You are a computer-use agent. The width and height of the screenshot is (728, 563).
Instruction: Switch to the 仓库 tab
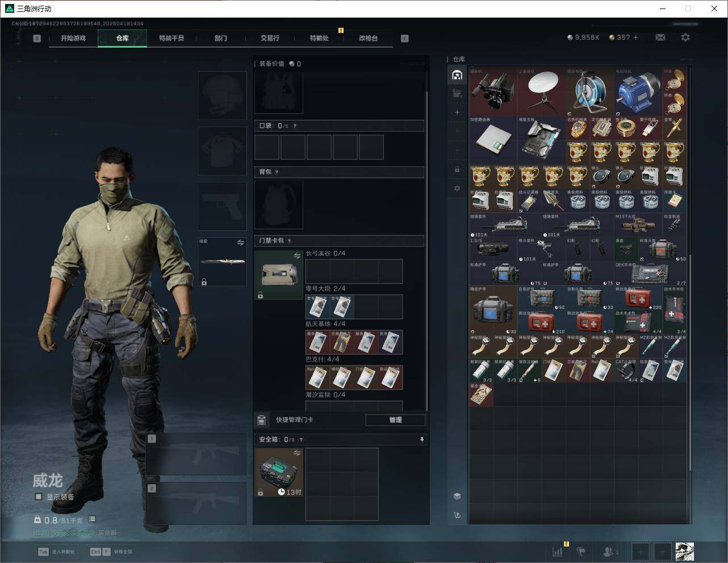[123, 38]
